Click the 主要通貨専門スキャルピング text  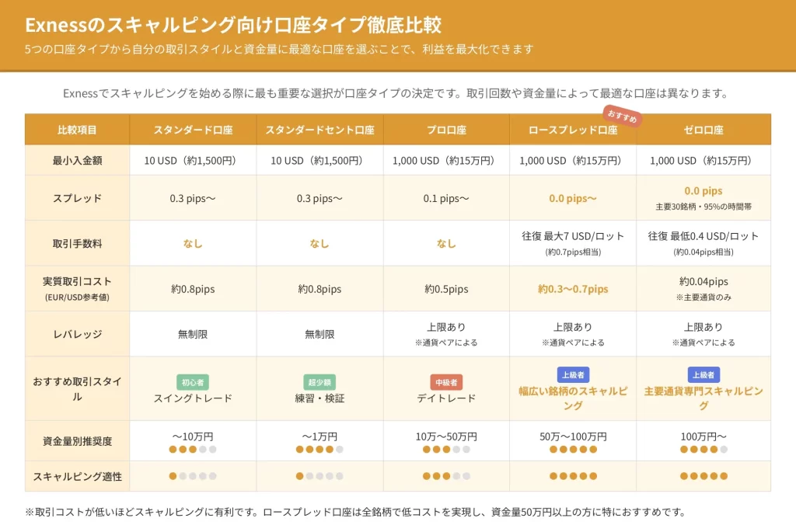(x=703, y=398)
